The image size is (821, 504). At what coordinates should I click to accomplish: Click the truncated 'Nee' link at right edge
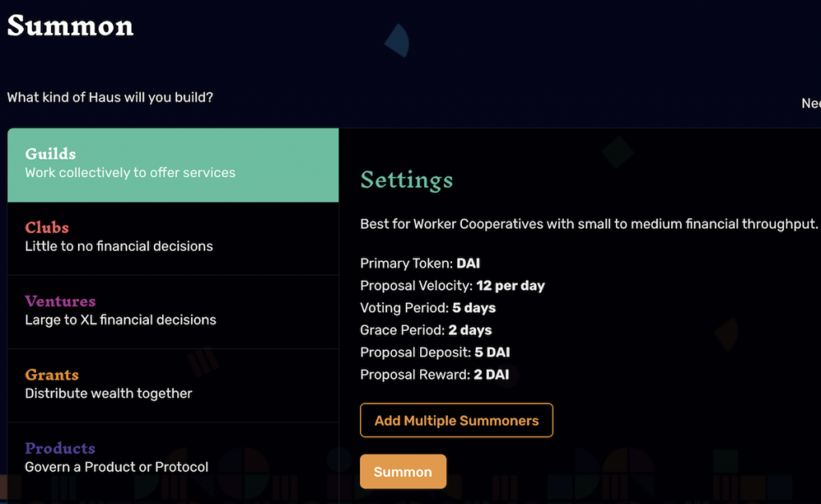coord(811,103)
